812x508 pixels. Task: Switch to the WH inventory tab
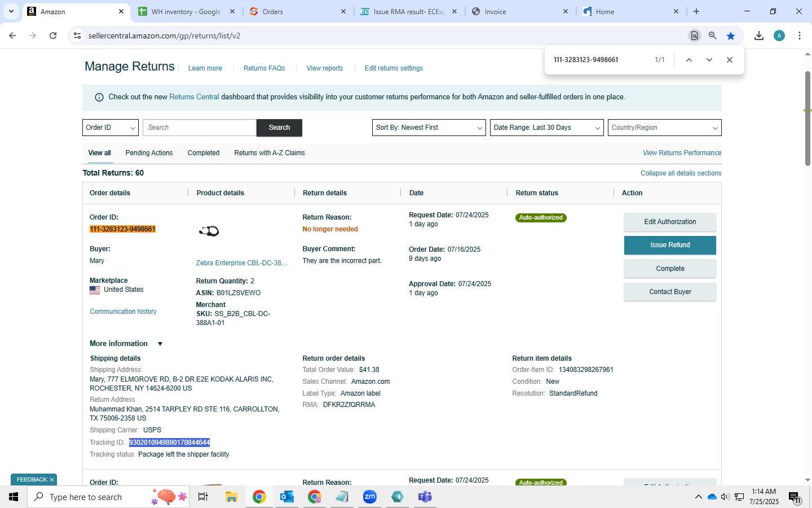(187, 11)
